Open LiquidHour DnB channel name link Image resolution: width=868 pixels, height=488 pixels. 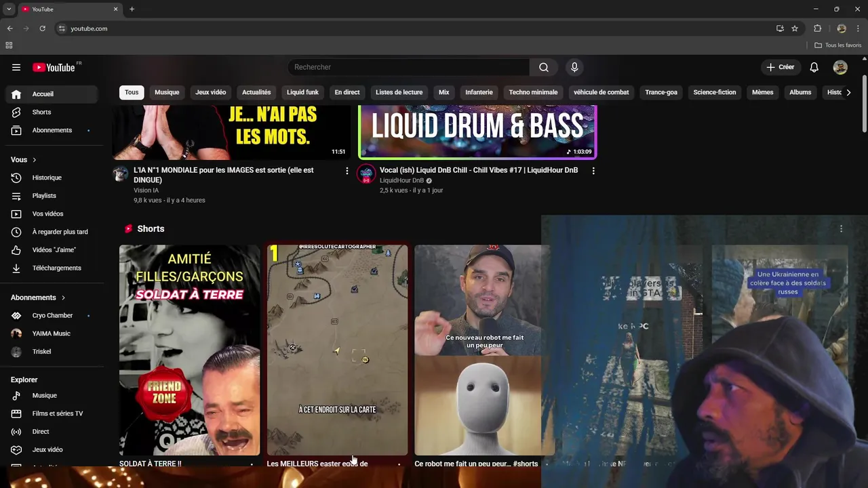point(401,180)
